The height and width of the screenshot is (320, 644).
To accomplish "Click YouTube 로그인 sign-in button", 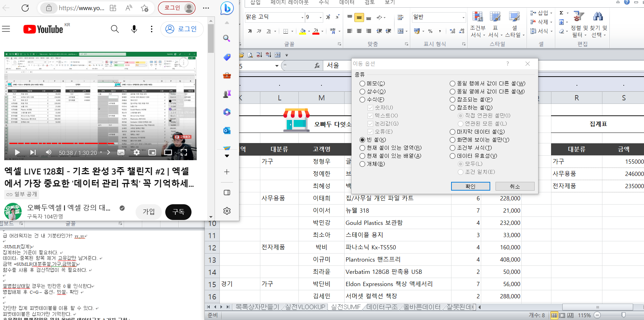I will (x=182, y=29).
